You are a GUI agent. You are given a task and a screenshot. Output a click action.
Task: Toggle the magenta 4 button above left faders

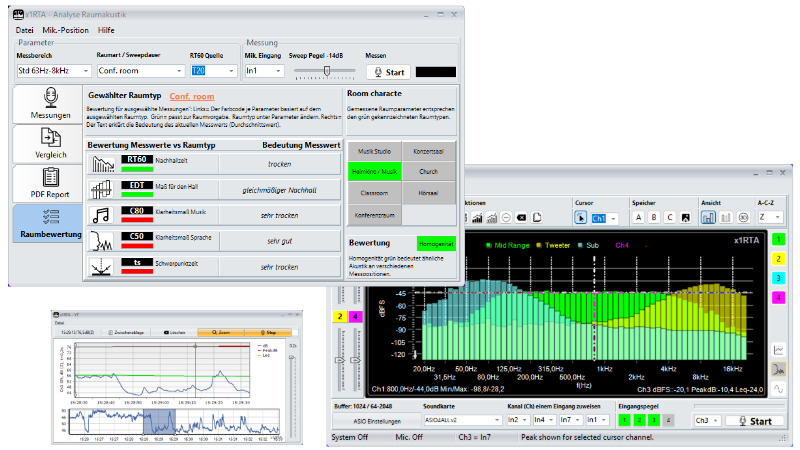[x=355, y=316]
